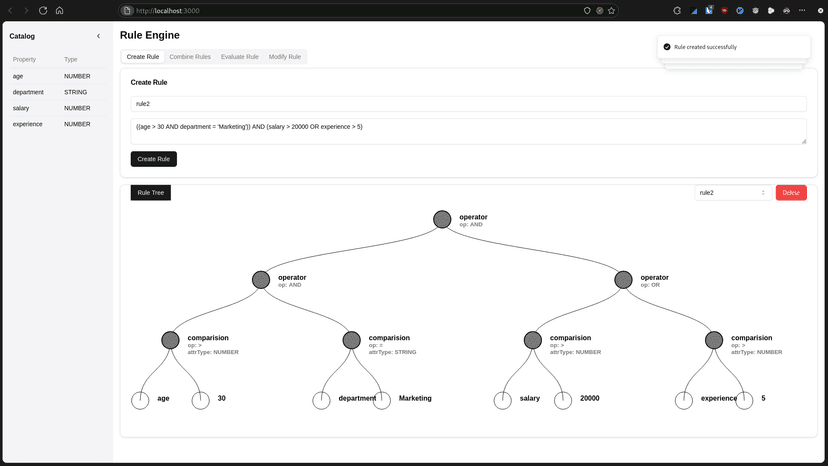Click the 20000 leaf node circle

coord(563,400)
